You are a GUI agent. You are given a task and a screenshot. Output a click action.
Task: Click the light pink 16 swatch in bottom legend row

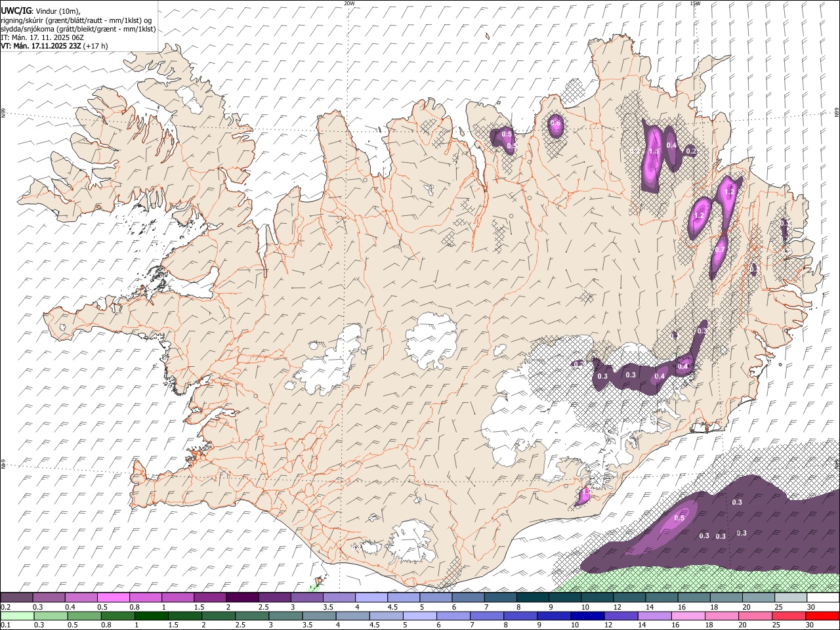point(688,616)
